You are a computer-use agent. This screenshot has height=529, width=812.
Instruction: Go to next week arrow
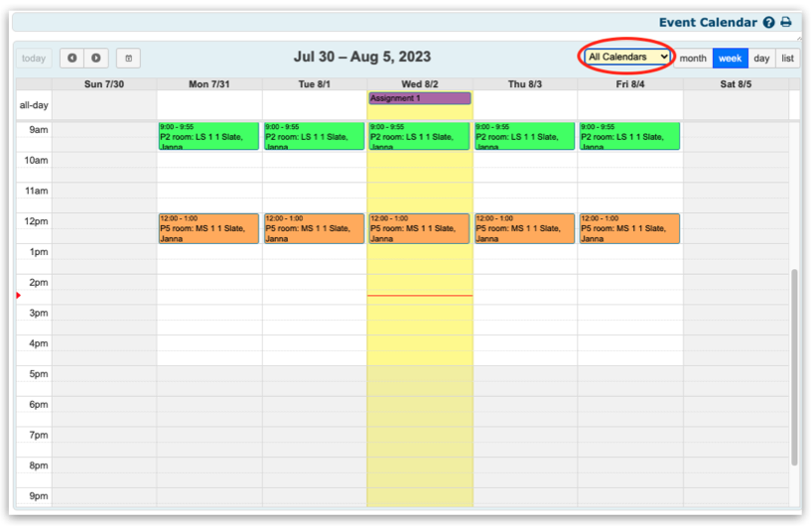(96, 58)
